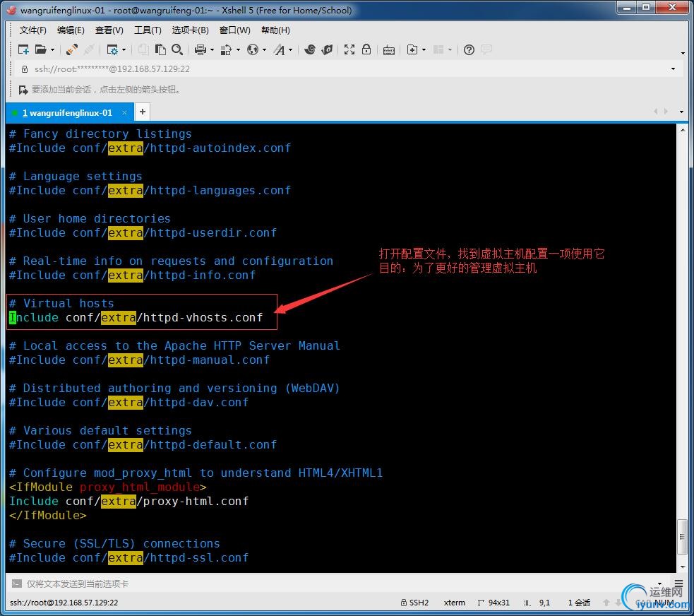Click the new tab layout plus icon

(412, 49)
